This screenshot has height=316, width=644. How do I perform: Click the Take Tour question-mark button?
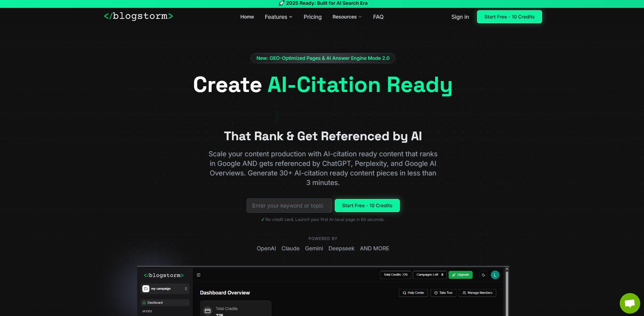pos(443,293)
